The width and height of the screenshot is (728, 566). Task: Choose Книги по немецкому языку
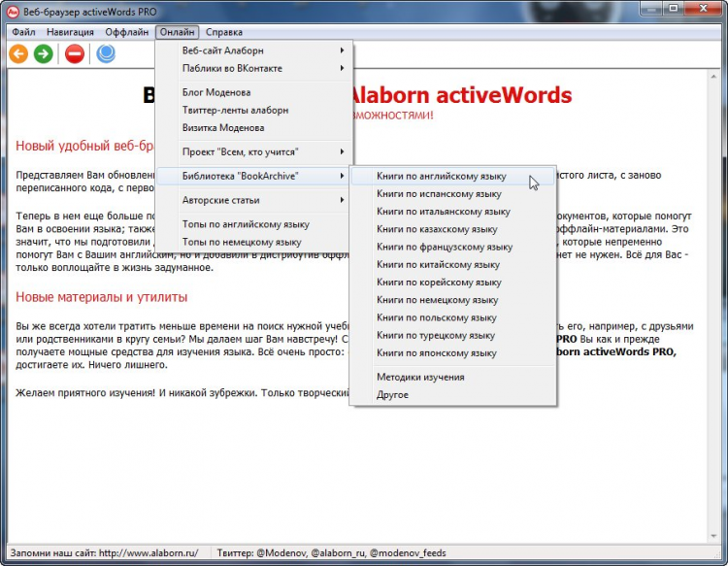point(452,300)
